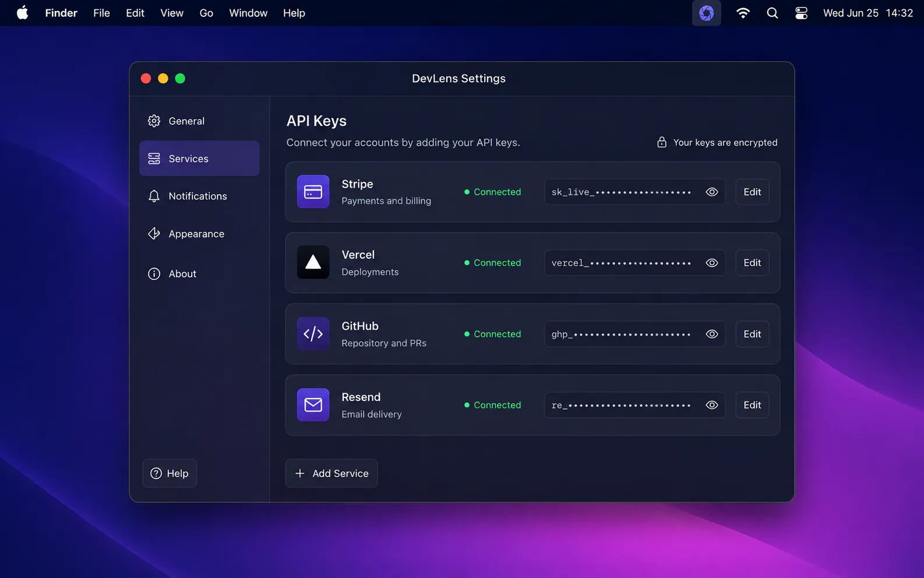Click the Resend envelope icon
Screen dimensions: 924x578
coord(313,405)
